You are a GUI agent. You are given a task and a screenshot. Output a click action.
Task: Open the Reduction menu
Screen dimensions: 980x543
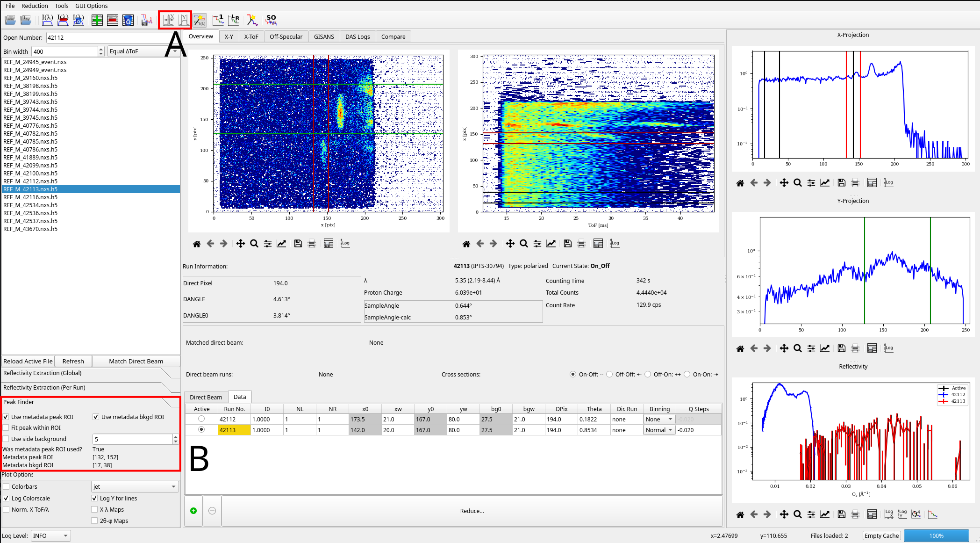point(35,6)
